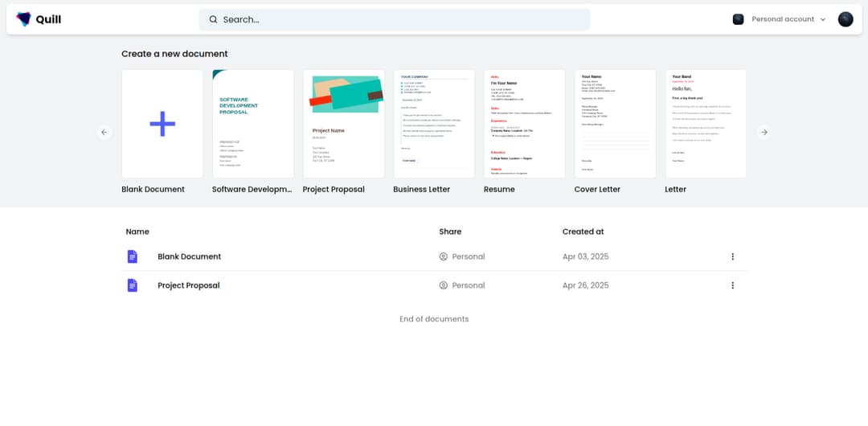Image resolution: width=868 pixels, height=426 pixels.
Task: Click in the Search input field
Action: pos(402,19)
